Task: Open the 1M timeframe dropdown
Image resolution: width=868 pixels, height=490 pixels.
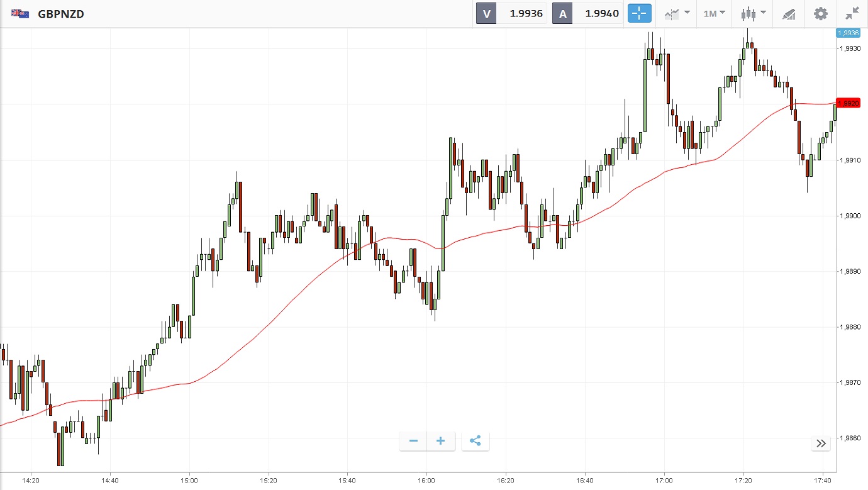Action: point(714,13)
